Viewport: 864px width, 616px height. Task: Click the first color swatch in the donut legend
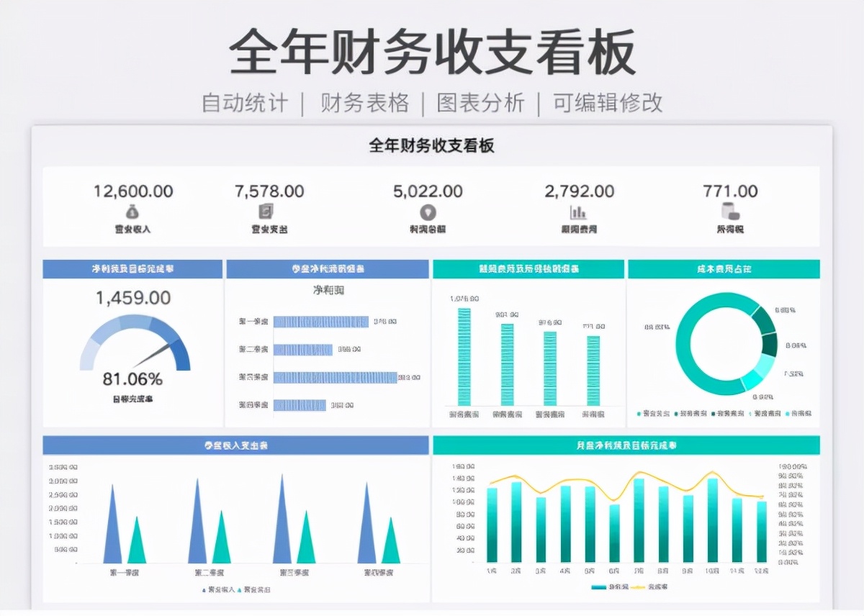[x=639, y=415]
